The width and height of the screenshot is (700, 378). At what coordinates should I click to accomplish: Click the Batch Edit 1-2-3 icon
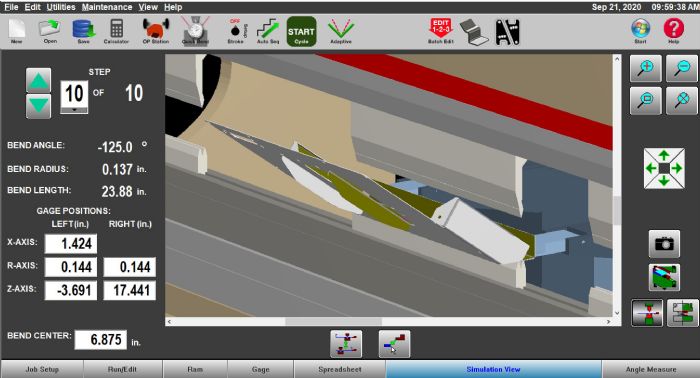pos(440,31)
